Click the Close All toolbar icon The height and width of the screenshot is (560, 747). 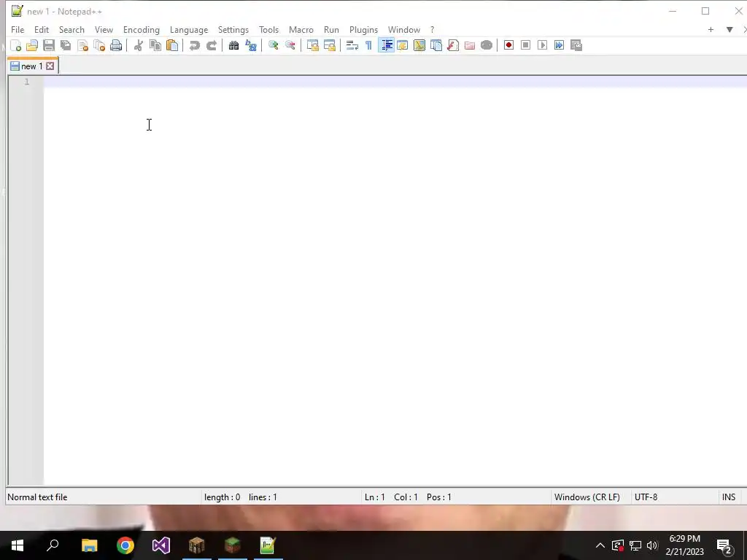(99, 45)
